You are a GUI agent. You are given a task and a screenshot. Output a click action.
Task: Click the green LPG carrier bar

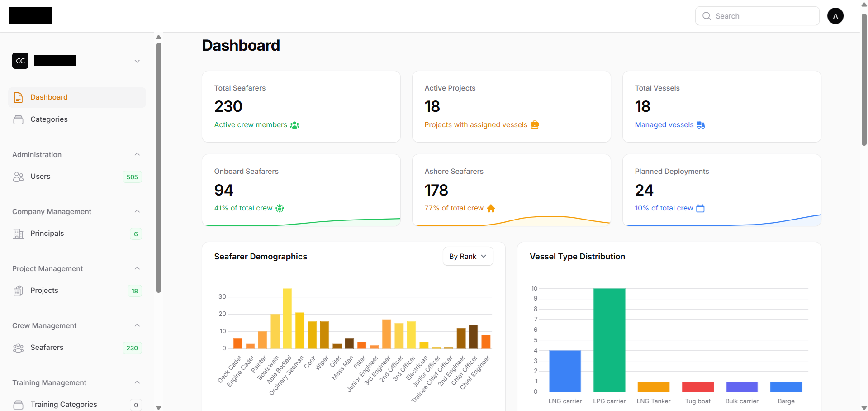609,339
